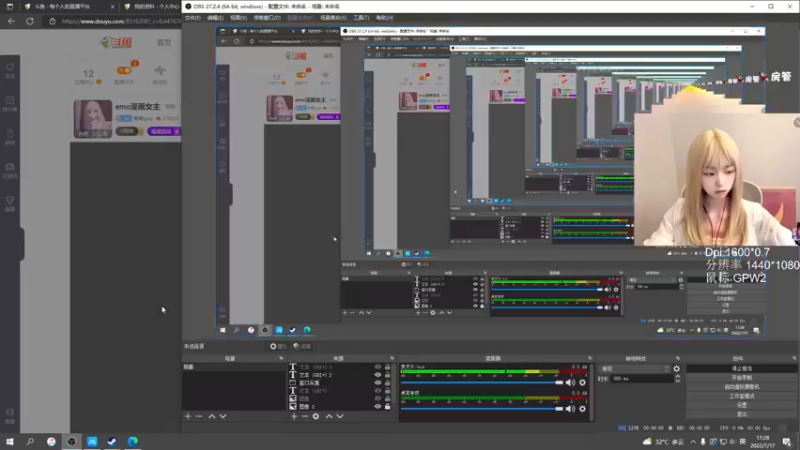Go back in the browser
This screenshot has width=800, height=450.
pyautogui.click(x=11, y=21)
